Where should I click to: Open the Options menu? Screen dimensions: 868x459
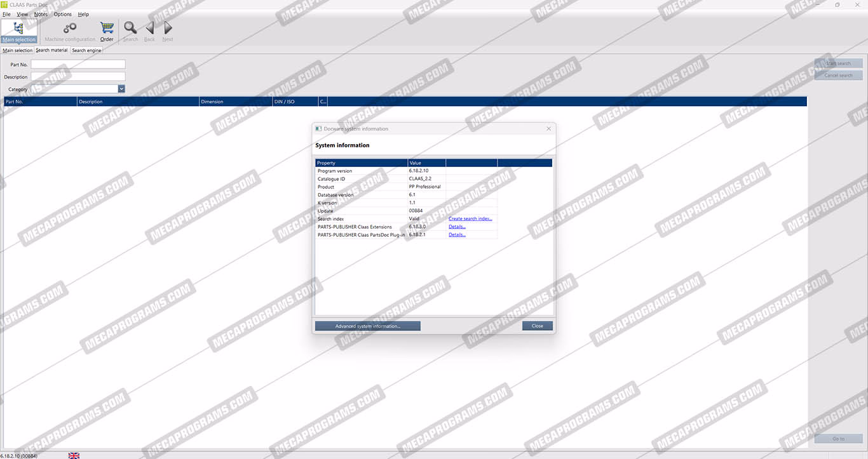pyautogui.click(x=62, y=14)
